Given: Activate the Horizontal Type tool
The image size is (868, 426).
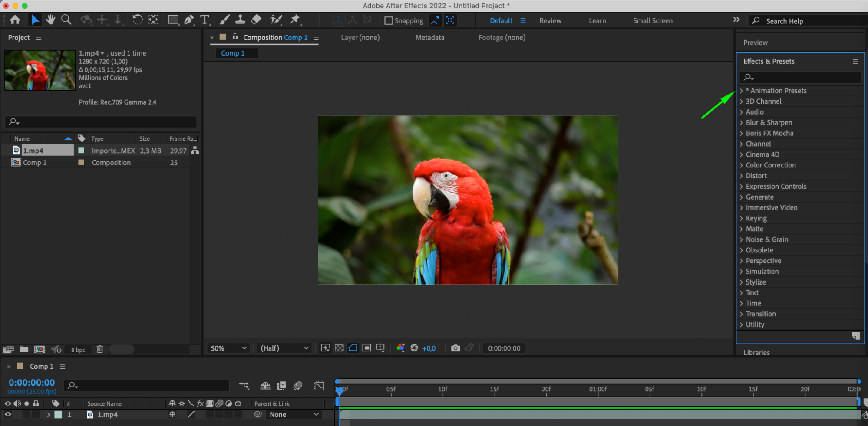Looking at the screenshot, I should [205, 20].
